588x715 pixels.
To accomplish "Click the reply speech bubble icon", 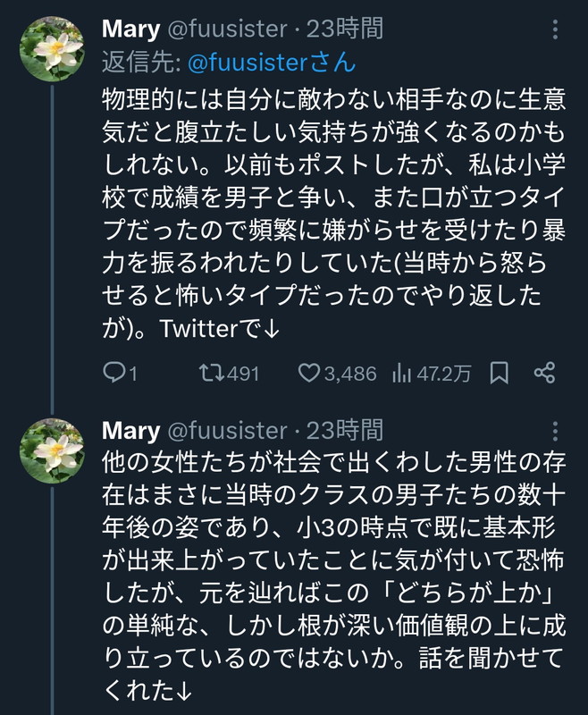I will tap(114, 373).
